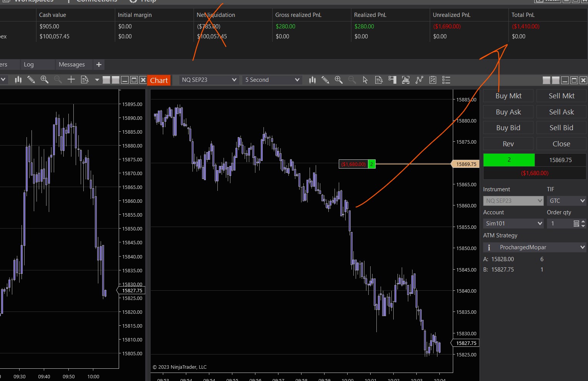Expand the TIF dropdown showing GTC

[x=566, y=201]
